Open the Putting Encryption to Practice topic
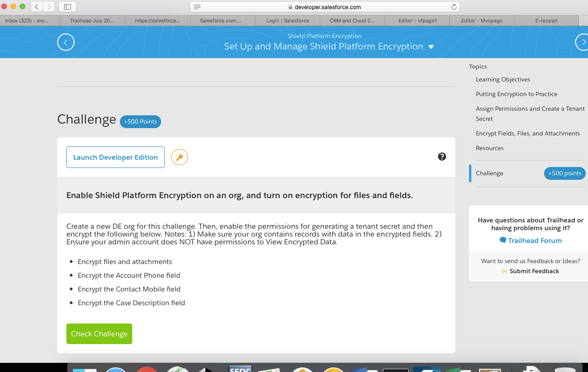 coord(517,94)
